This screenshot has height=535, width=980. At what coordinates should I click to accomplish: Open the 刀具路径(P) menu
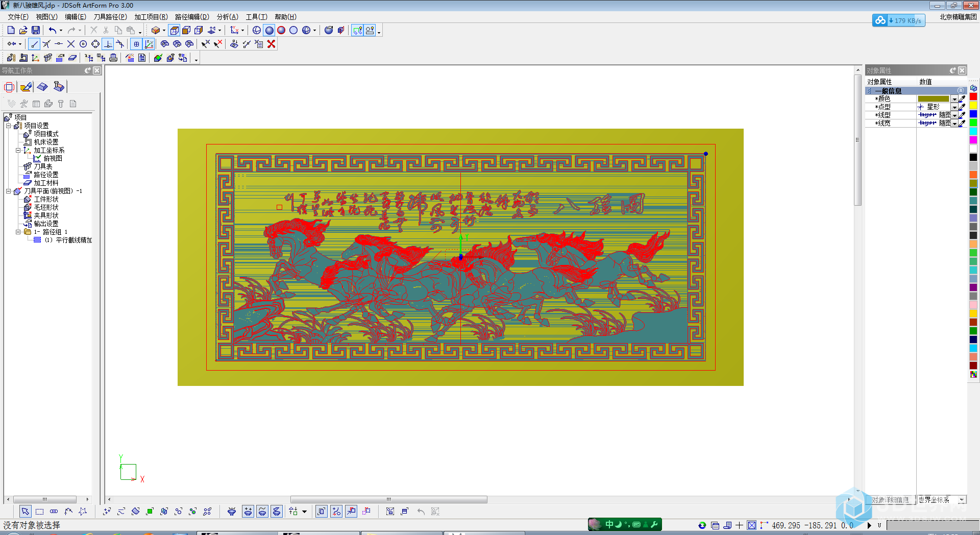[110, 17]
